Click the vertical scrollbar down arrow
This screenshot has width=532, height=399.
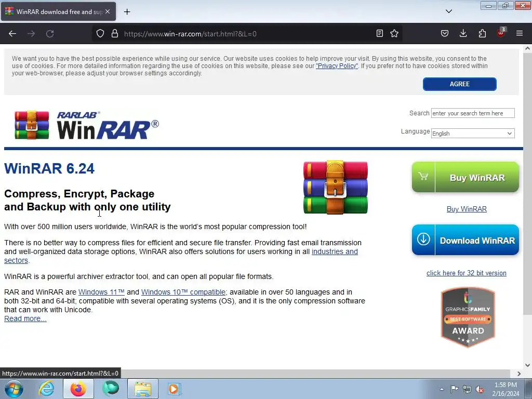coord(528,365)
